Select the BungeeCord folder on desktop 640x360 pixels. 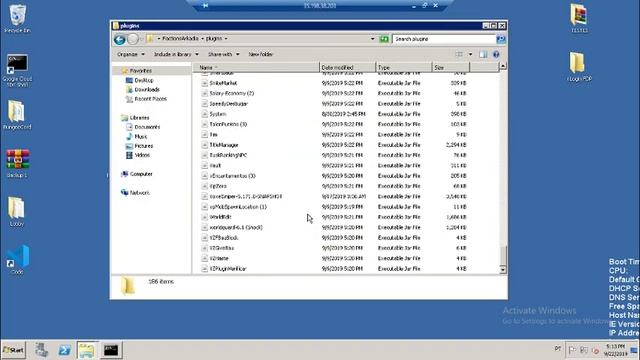point(17,115)
